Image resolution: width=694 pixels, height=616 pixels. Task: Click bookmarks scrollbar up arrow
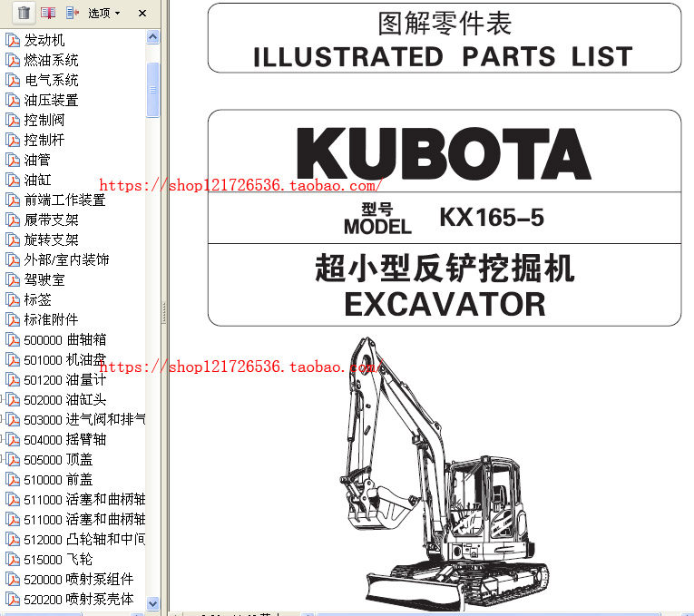(x=152, y=36)
